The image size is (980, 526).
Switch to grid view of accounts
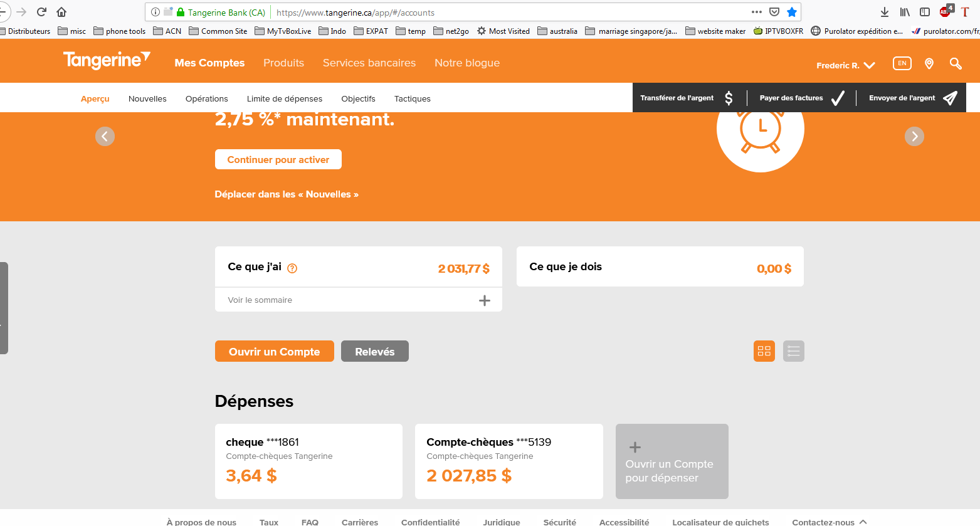coord(764,351)
